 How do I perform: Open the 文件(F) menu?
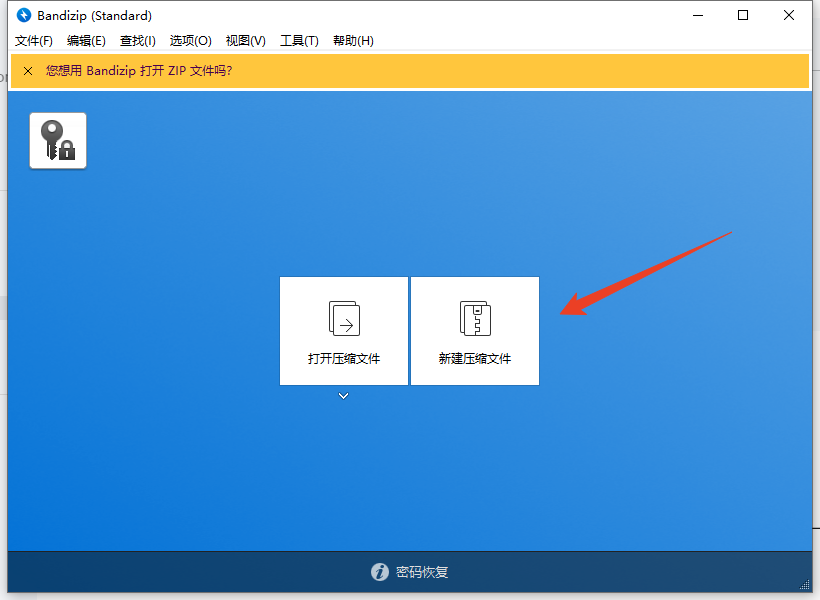pos(33,41)
